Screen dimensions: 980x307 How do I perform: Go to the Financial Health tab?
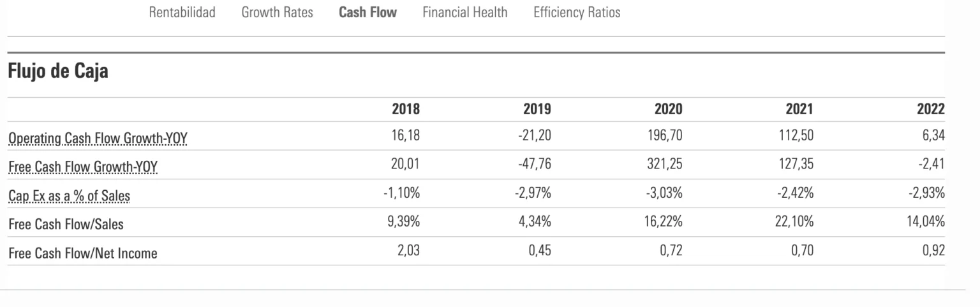click(x=464, y=12)
